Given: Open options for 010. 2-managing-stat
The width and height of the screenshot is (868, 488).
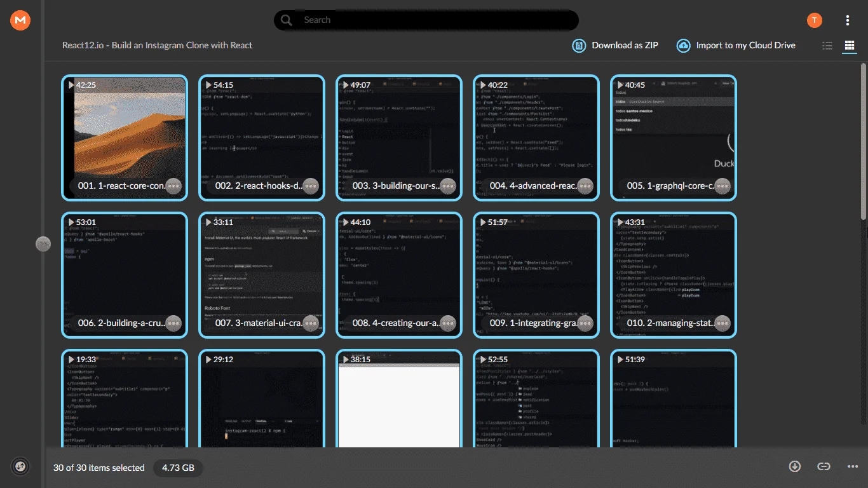Looking at the screenshot, I should pos(722,323).
